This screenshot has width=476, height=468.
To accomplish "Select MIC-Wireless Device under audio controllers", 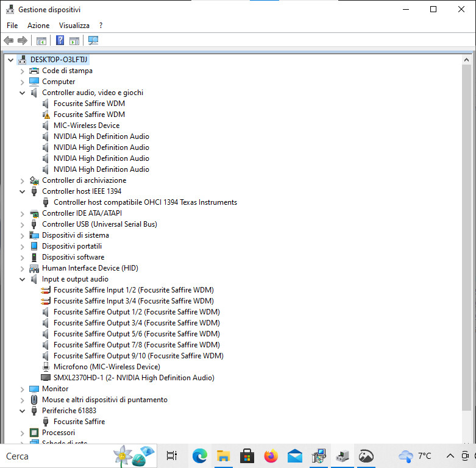I will point(87,126).
